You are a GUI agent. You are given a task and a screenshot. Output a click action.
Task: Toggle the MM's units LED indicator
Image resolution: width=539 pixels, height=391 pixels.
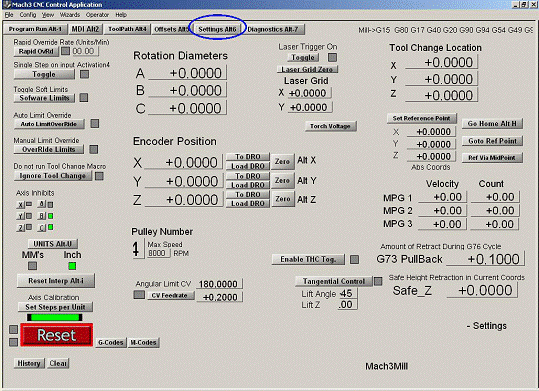pos(32,266)
